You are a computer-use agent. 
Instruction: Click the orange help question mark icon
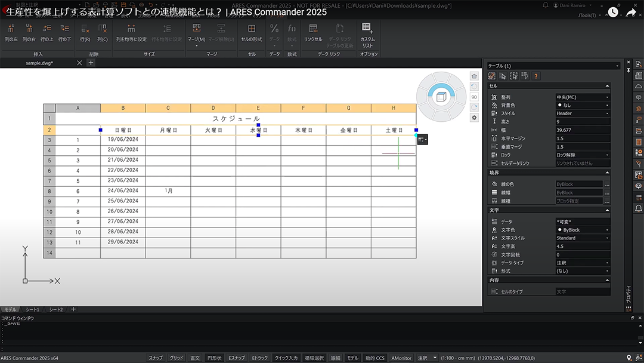(535, 76)
